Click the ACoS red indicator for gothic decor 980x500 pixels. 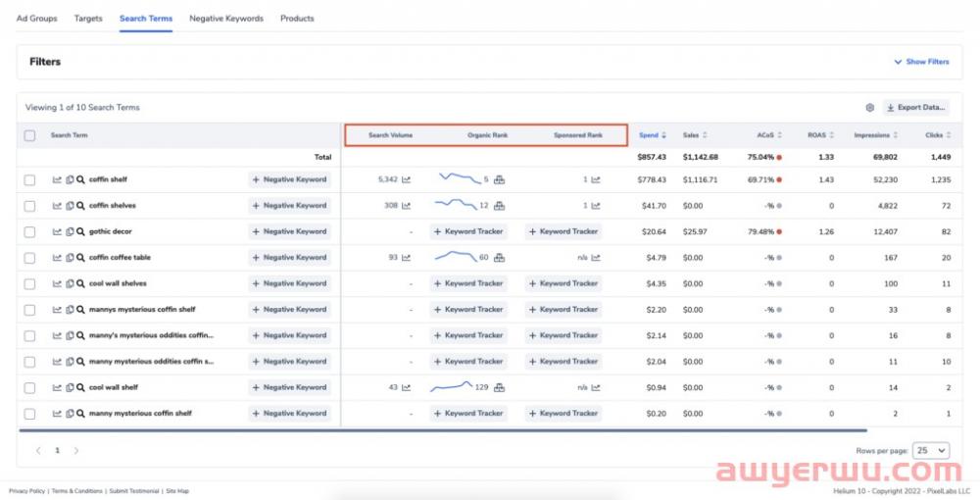point(779,232)
